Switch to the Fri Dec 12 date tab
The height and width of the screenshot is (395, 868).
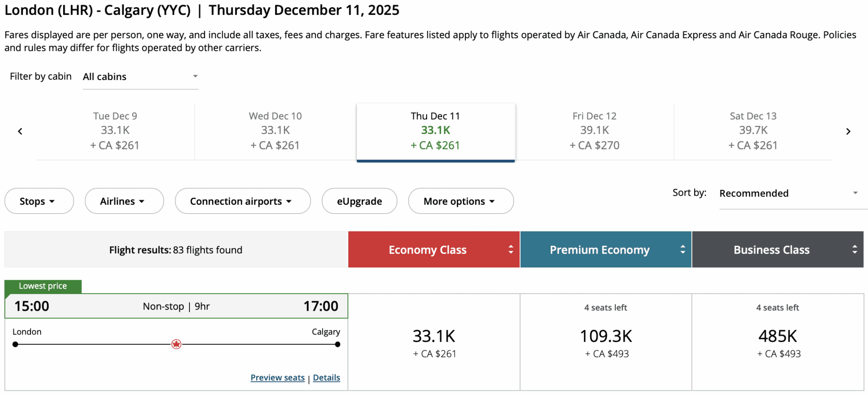(594, 130)
